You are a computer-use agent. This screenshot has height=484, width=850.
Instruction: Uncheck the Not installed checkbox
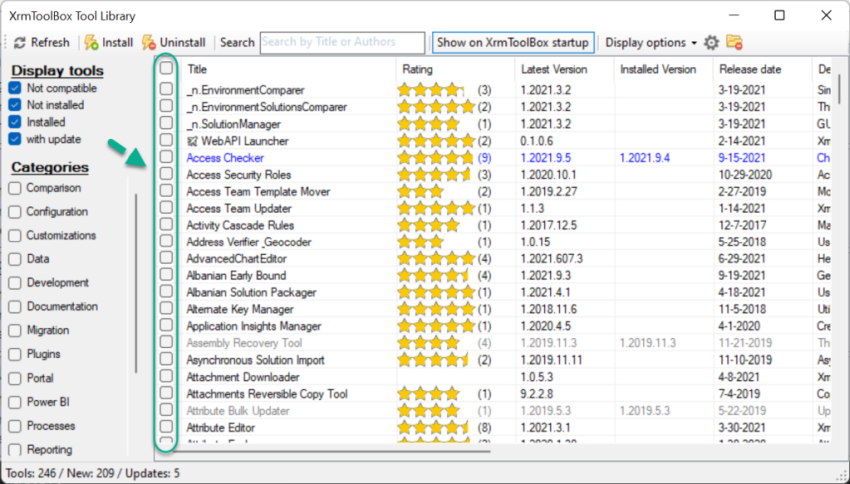[15, 105]
